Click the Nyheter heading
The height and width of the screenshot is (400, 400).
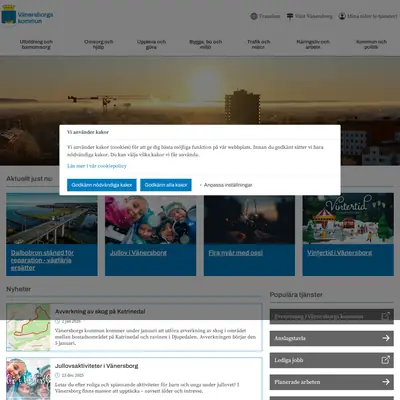pos(19,289)
